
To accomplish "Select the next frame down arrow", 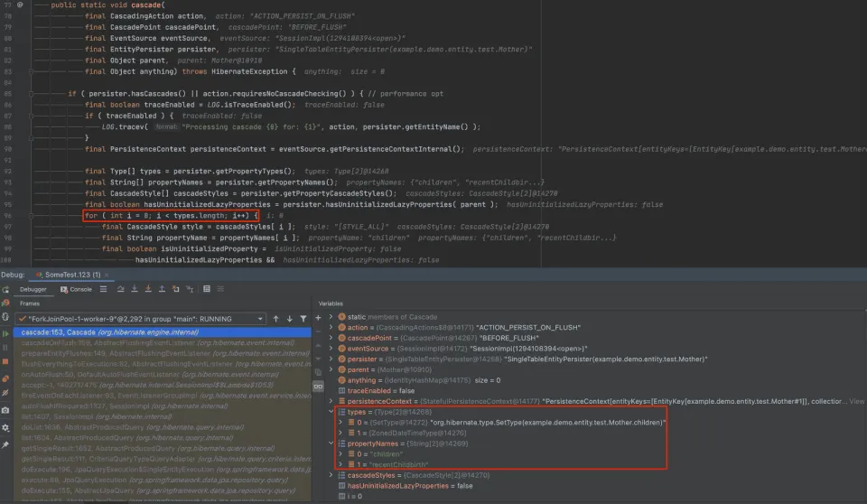I will click(289, 319).
